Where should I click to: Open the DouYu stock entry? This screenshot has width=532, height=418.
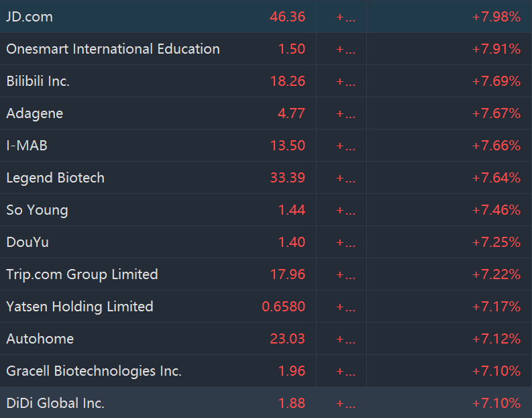tap(28, 242)
